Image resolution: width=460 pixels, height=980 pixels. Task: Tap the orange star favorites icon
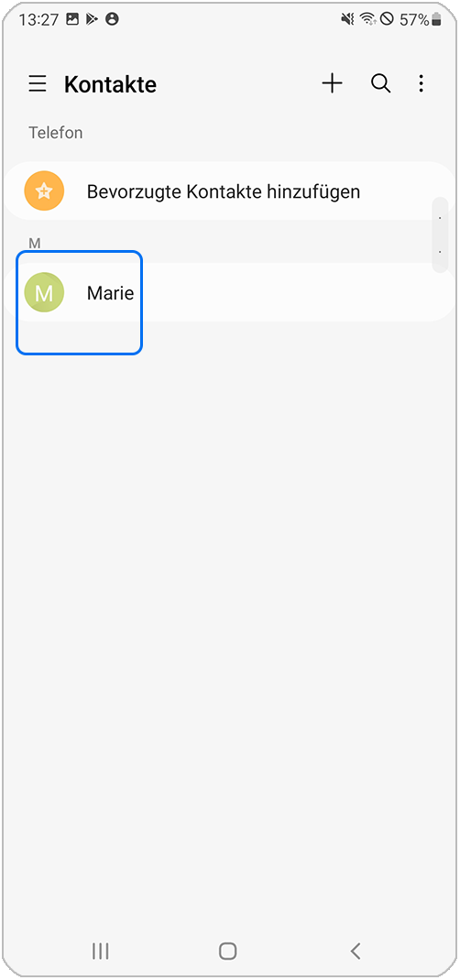pyautogui.click(x=44, y=191)
